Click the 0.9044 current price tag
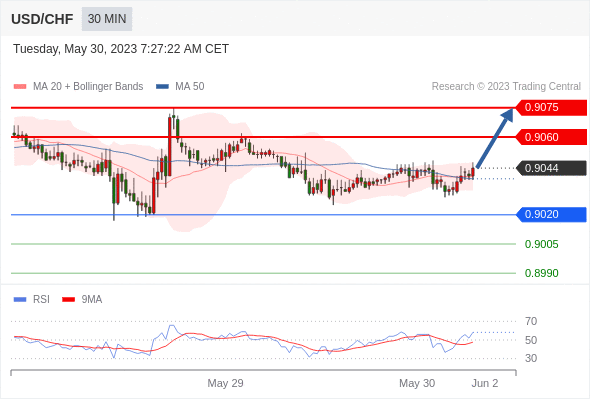Image resolution: width=590 pixels, height=400 pixels. click(x=551, y=168)
